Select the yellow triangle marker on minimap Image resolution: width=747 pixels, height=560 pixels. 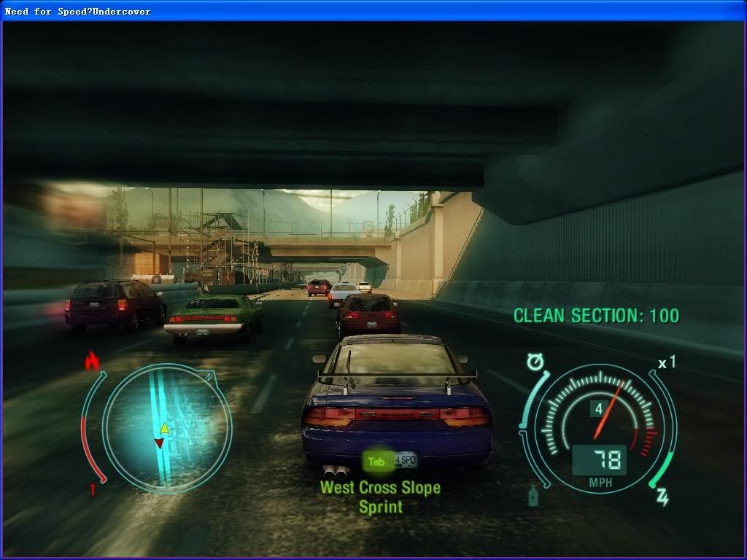165,429
